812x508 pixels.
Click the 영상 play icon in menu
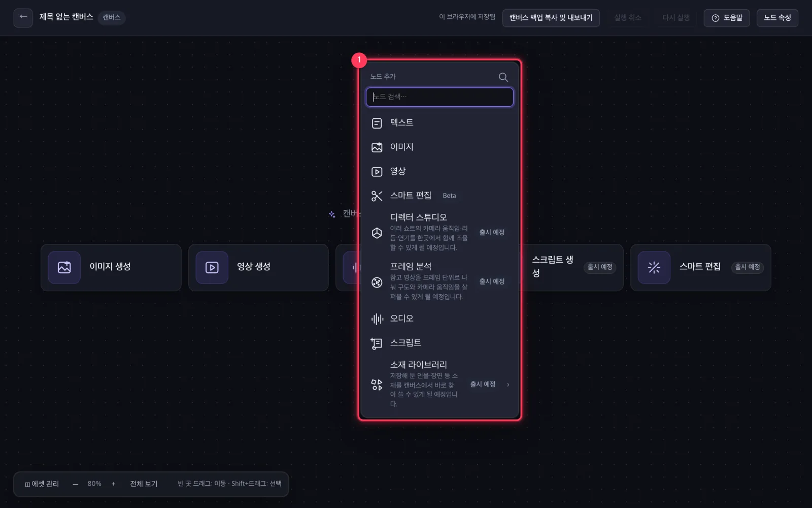[377, 172]
